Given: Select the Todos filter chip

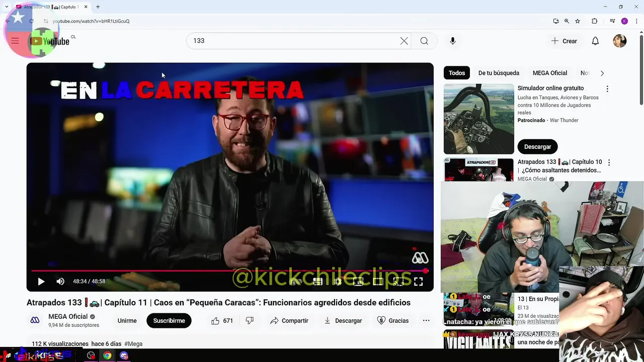Looking at the screenshot, I should (457, 73).
